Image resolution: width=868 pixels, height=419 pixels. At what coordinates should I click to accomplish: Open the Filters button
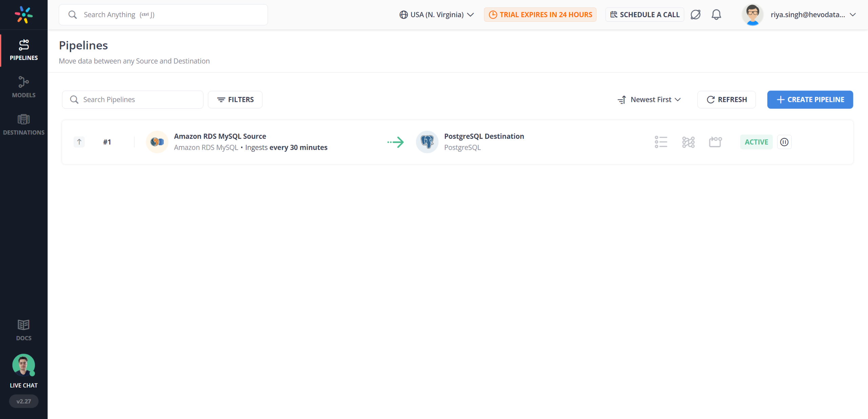click(x=235, y=100)
